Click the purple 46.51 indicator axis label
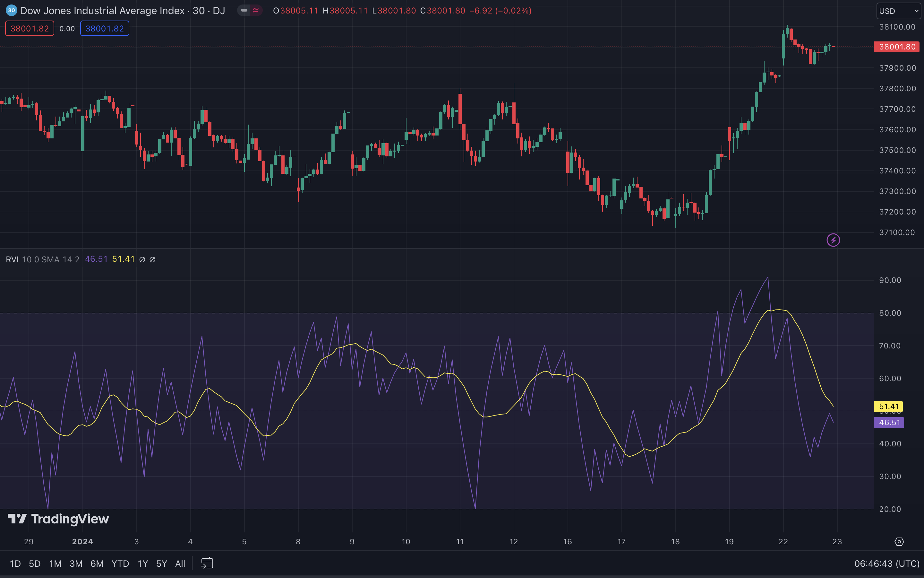The image size is (924, 578). point(889,422)
